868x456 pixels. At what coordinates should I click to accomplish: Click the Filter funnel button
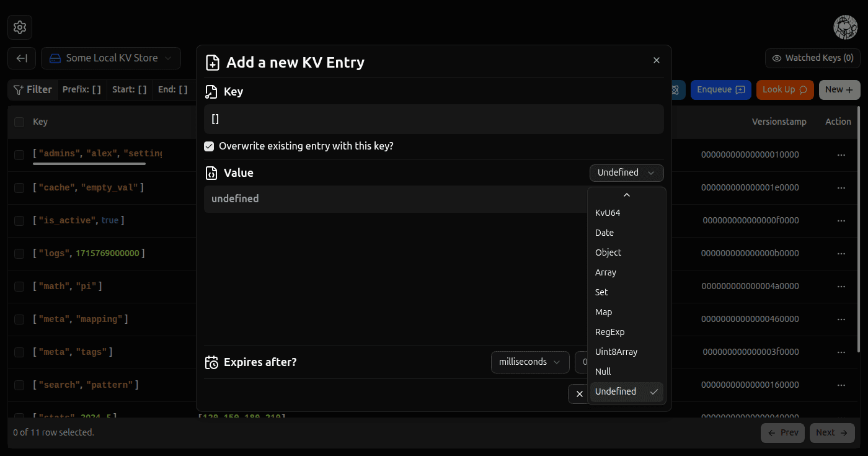32,90
